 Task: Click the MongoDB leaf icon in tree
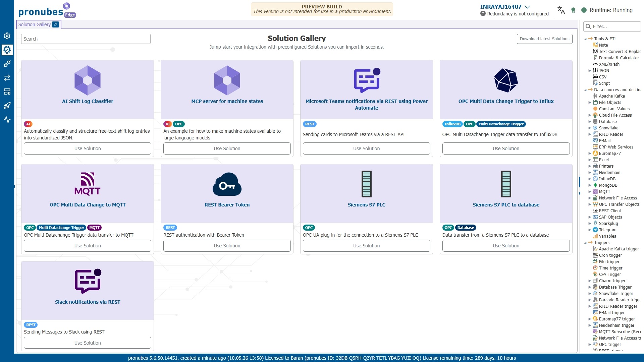pos(595,185)
